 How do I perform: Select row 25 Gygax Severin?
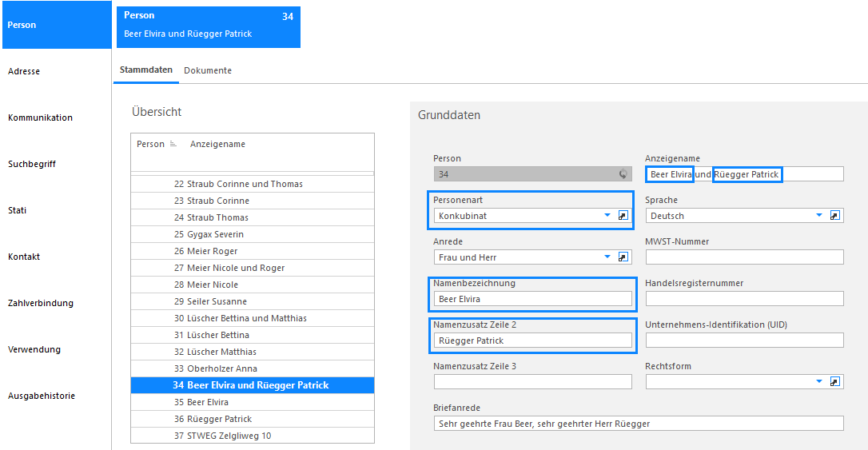(x=253, y=234)
